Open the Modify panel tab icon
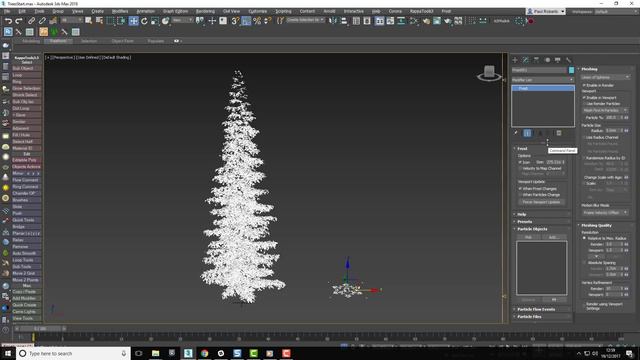The height and width of the screenshot is (360, 640). [x=526, y=60]
